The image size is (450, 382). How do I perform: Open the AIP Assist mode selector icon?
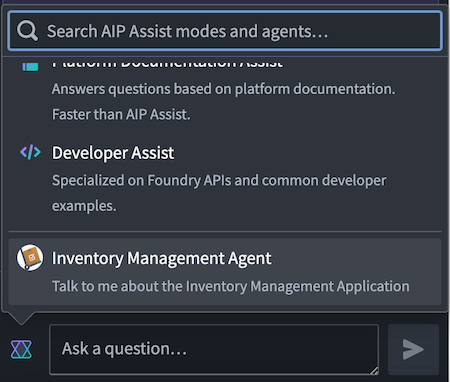[21, 349]
